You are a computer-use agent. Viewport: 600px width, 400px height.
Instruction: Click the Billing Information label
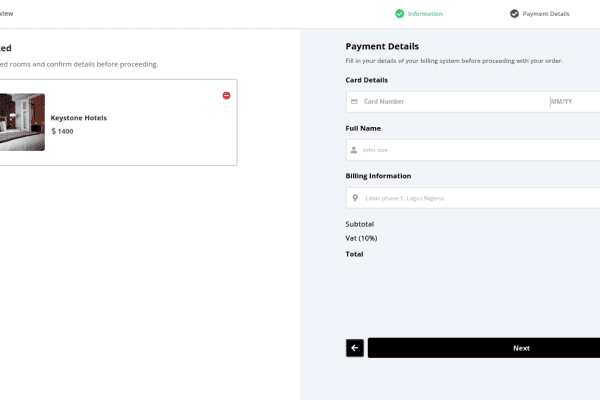pyautogui.click(x=378, y=176)
